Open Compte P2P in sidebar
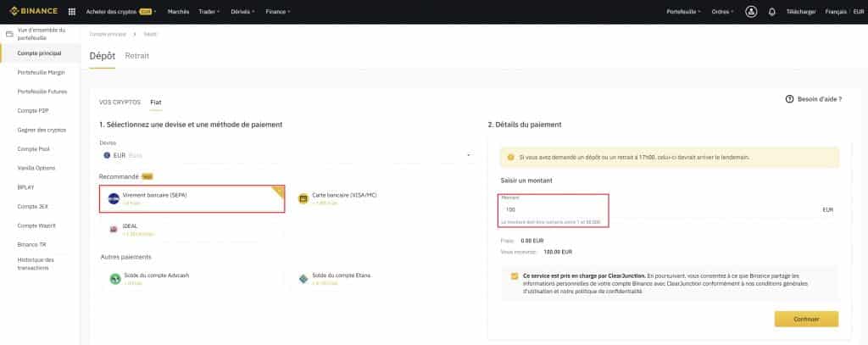 coord(33,111)
